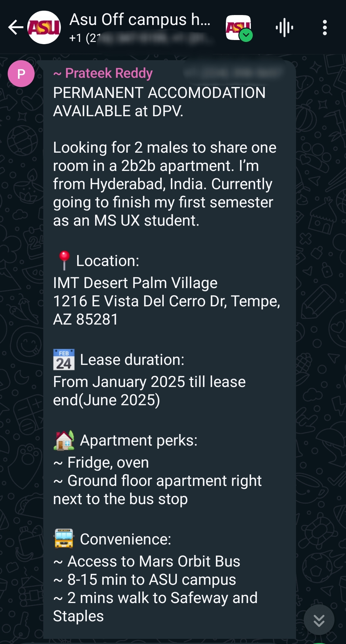Tap the house emoji by Apartment perks
The height and width of the screenshot is (644, 346).
tap(64, 440)
